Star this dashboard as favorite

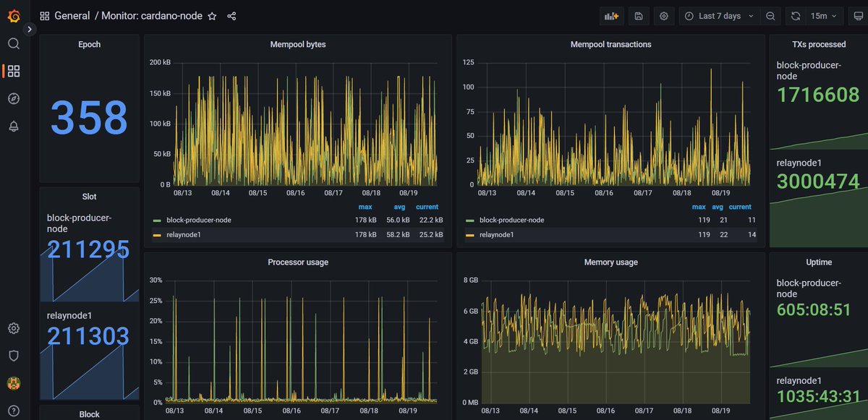(212, 16)
